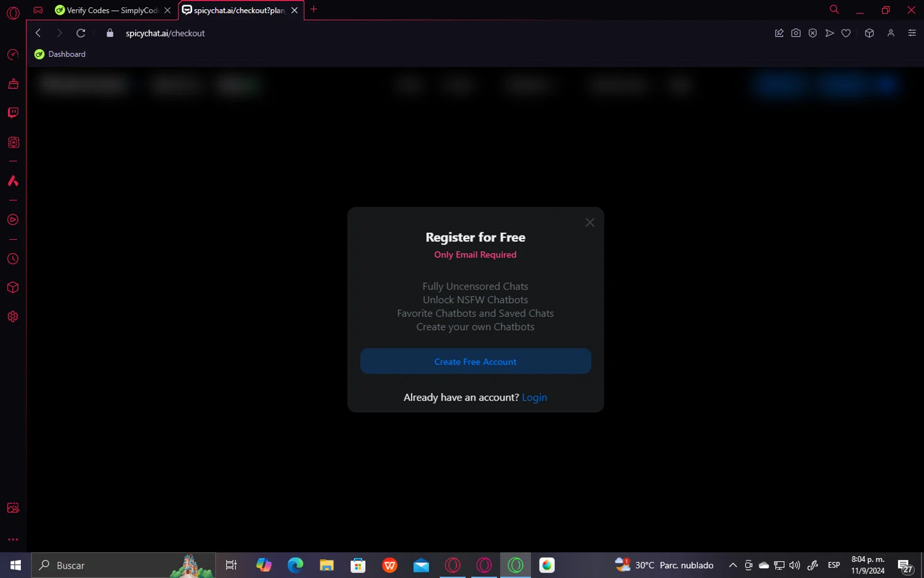Click the toolbar search magnifier icon
Screen dimensions: 924x578
[x=834, y=9]
